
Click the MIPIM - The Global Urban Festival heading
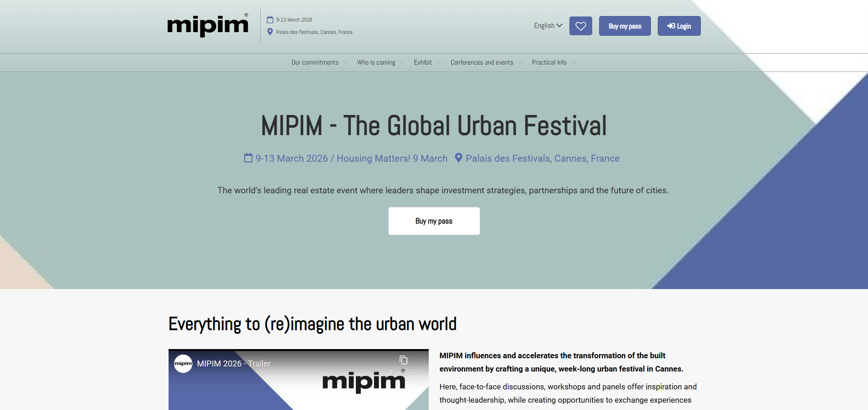click(434, 126)
